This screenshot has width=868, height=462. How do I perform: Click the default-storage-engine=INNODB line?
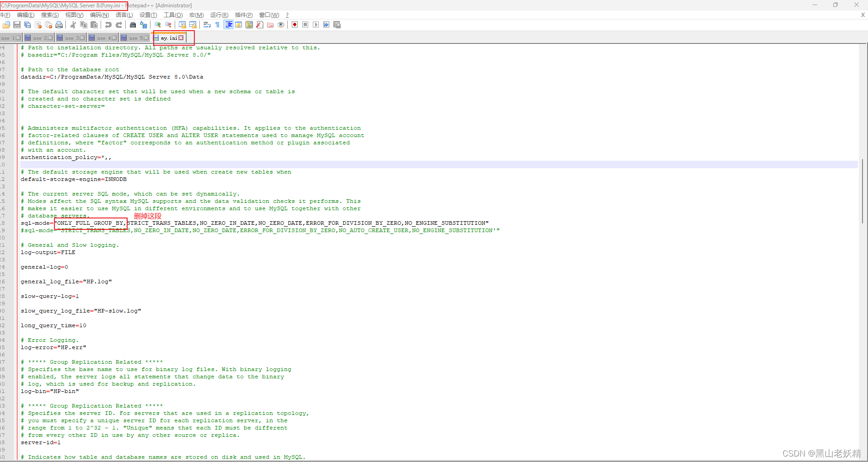coord(74,179)
